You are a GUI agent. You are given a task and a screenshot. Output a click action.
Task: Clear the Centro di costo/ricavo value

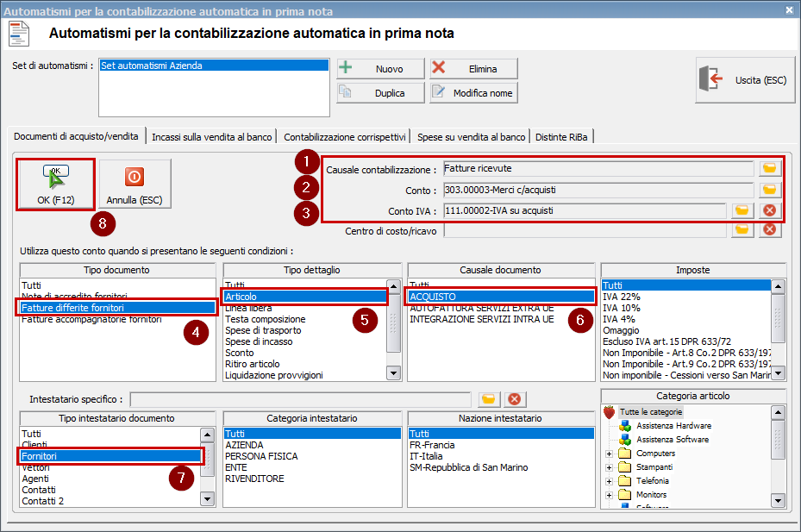click(769, 230)
